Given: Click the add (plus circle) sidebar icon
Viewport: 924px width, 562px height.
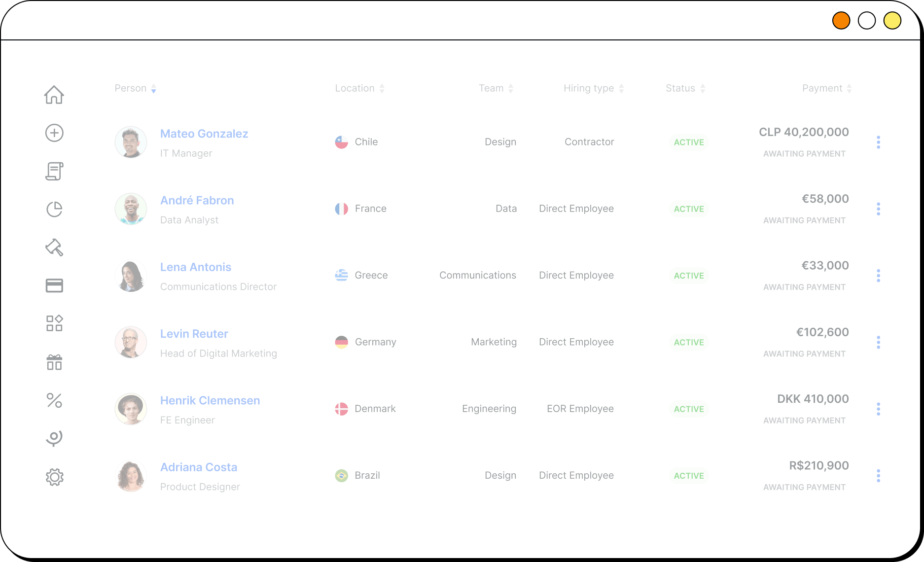Looking at the screenshot, I should (x=54, y=133).
